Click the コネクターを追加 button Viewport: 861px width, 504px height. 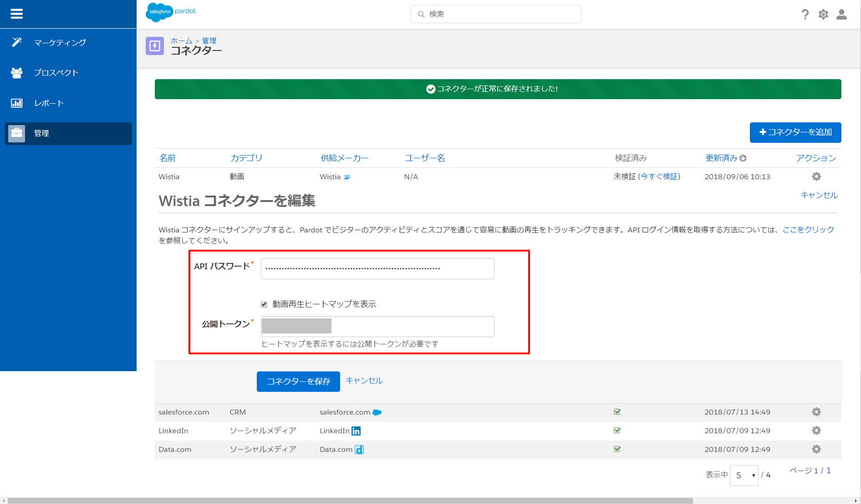tap(795, 132)
